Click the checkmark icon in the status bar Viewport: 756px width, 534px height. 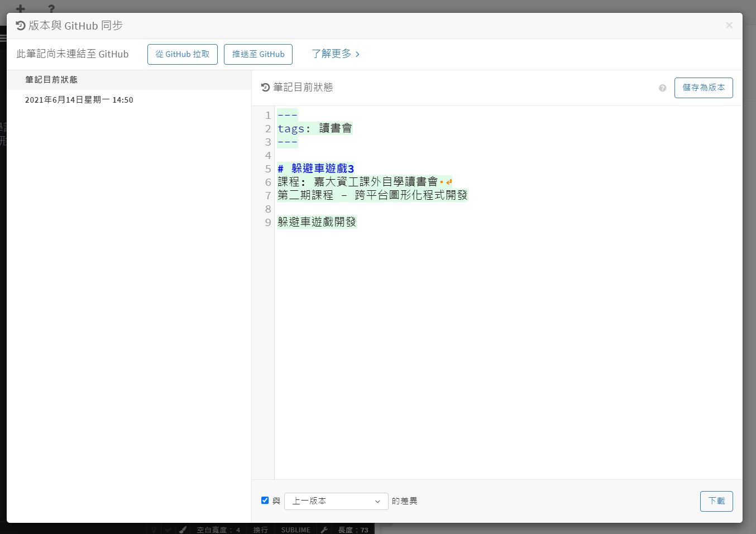(x=168, y=530)
